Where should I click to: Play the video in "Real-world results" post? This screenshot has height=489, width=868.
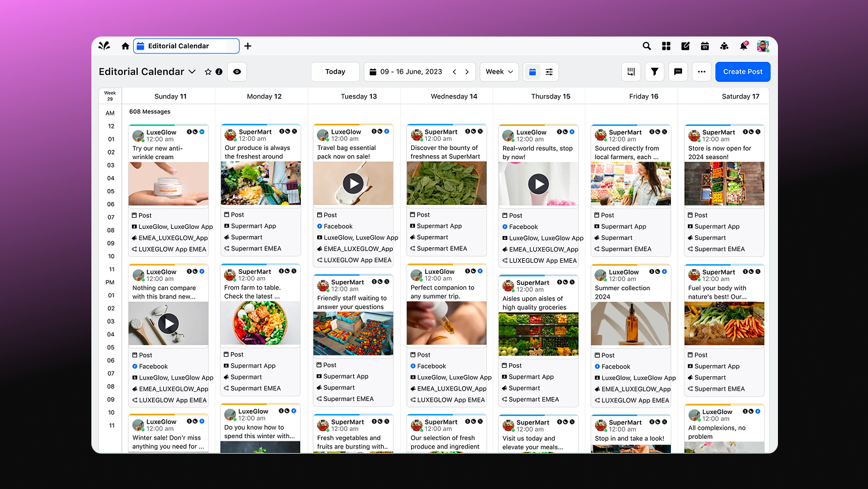[x=538, y=185]
